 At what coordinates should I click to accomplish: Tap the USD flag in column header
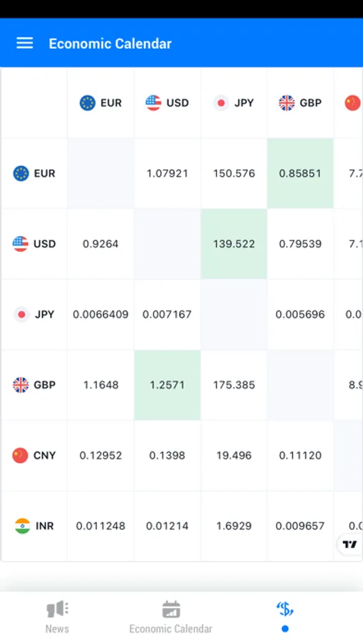(153, 102)
